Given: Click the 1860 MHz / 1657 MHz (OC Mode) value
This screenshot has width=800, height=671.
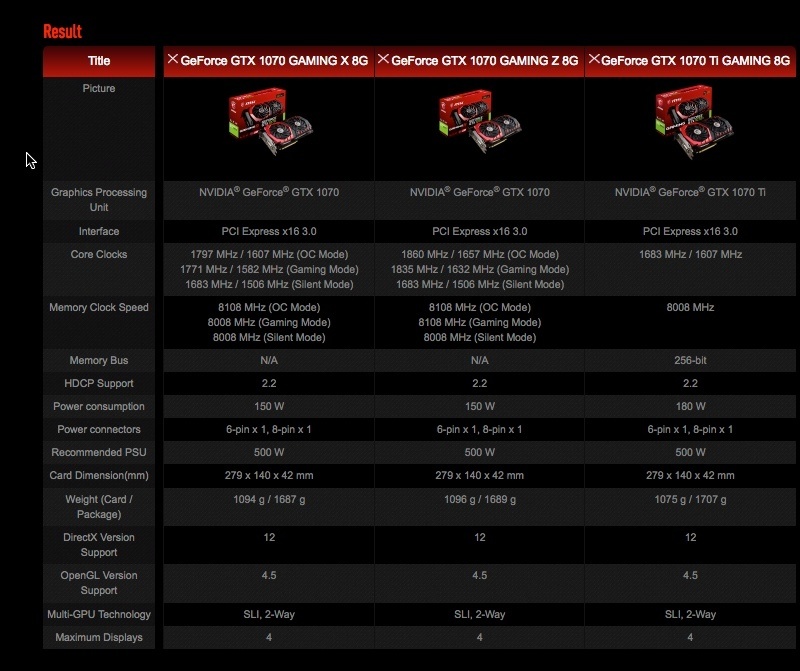Looking at the screenshot, I should [480, 254].
